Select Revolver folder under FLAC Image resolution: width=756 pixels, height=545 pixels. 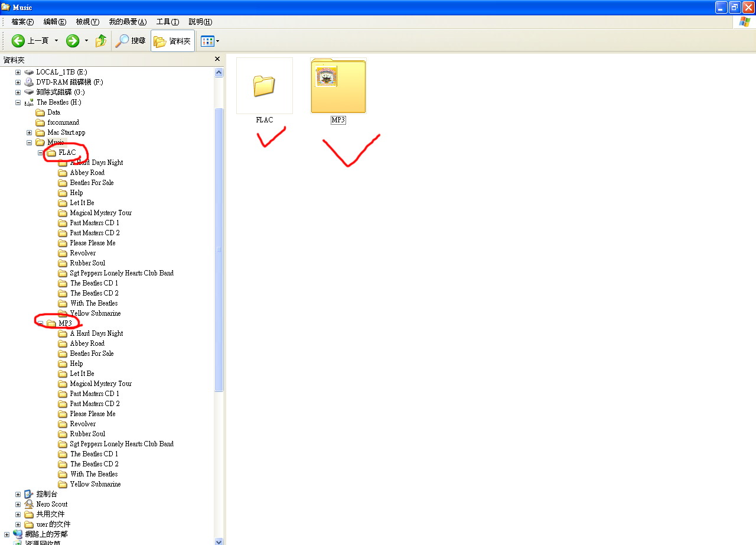tap(83, 253)
